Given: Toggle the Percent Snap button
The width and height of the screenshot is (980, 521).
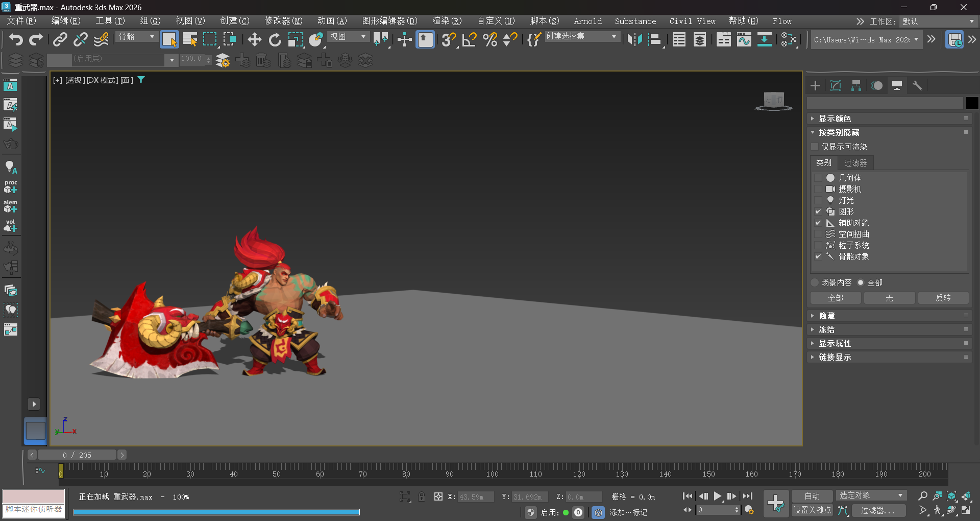Looking at the screenshot, I should click(490, 39).
